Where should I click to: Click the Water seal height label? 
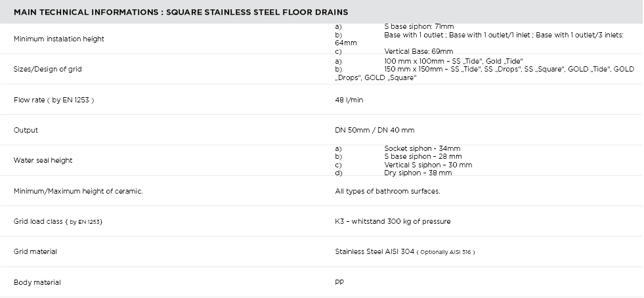coord(43,160)
